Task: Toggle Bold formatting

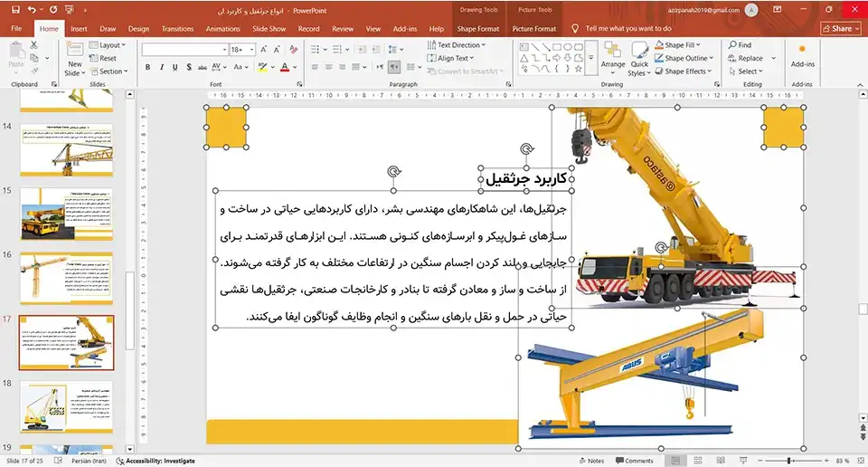Action: click(x=147, y=67)
